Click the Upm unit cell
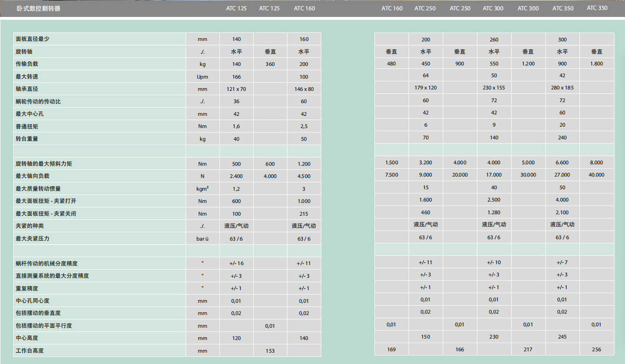The height and width of the screenshot is (364, 625). coord(203,77)
